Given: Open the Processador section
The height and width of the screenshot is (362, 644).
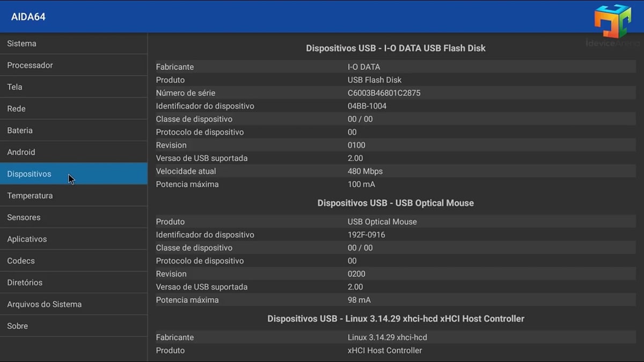Looking at the screenshot, I should coord(74,65).
